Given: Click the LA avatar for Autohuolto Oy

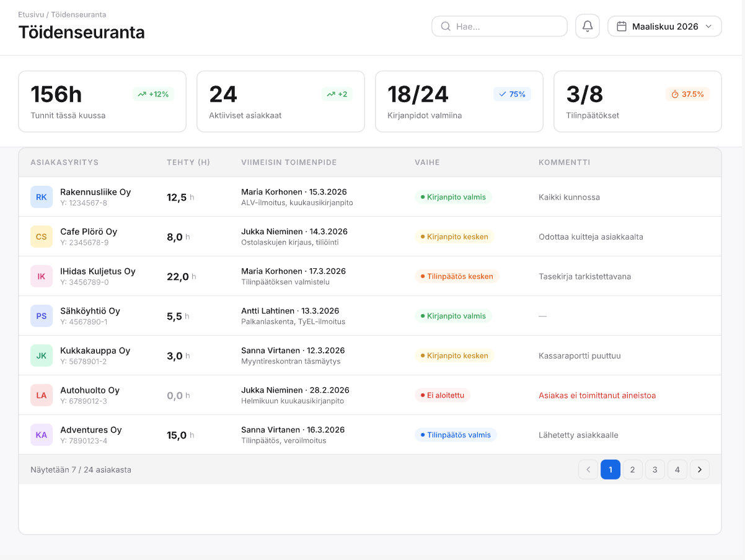Looking at the screenshot, I should [x=42, y=395].
